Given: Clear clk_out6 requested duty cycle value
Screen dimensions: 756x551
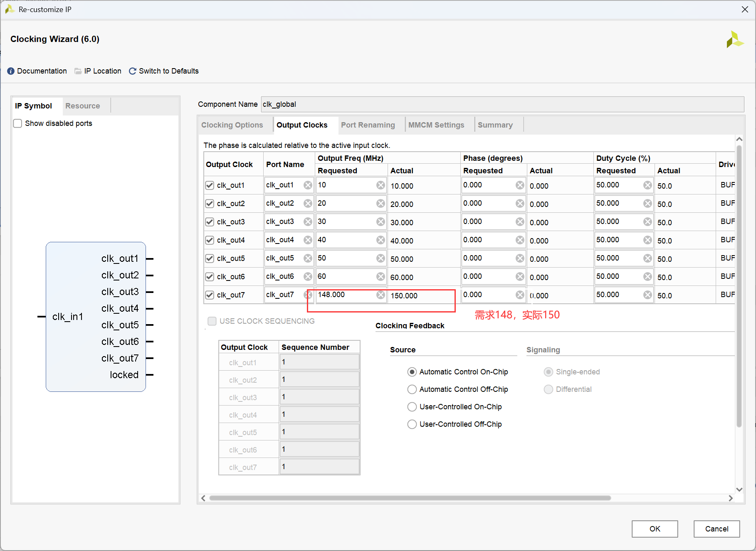Looking at the screenshot, I should [647, 277].
